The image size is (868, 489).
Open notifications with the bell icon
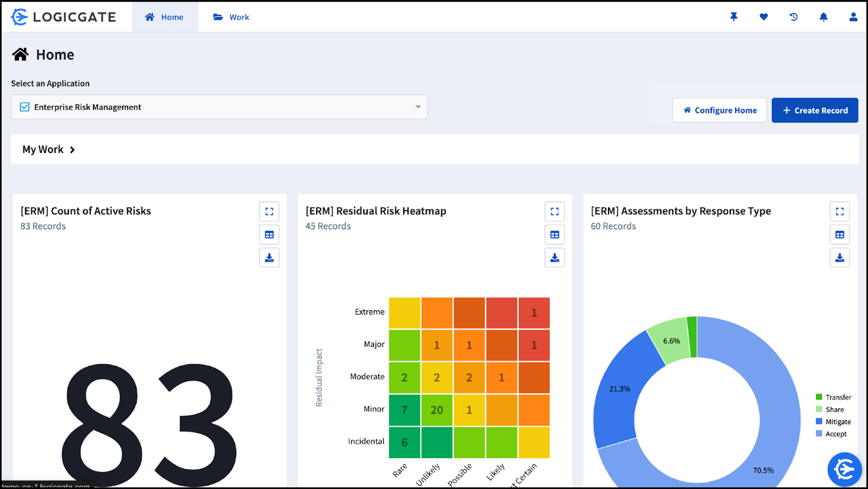[x=823, y=17]
